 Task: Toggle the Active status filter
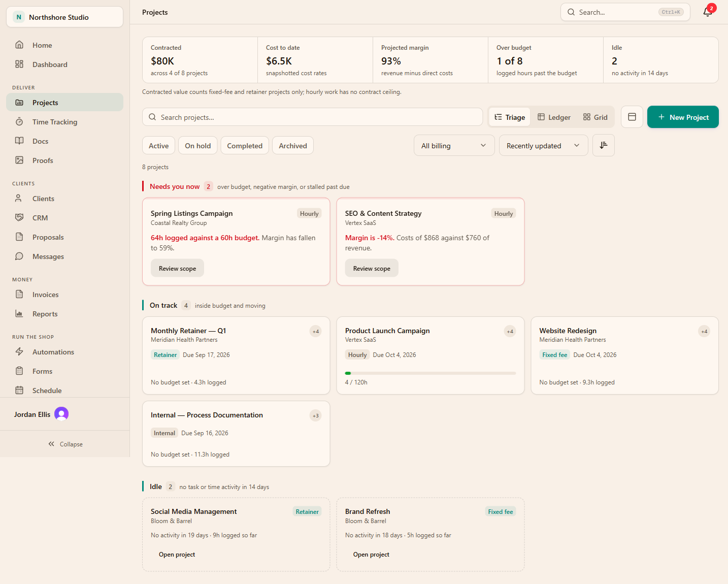pyautogui.click(x=159, y=146)
